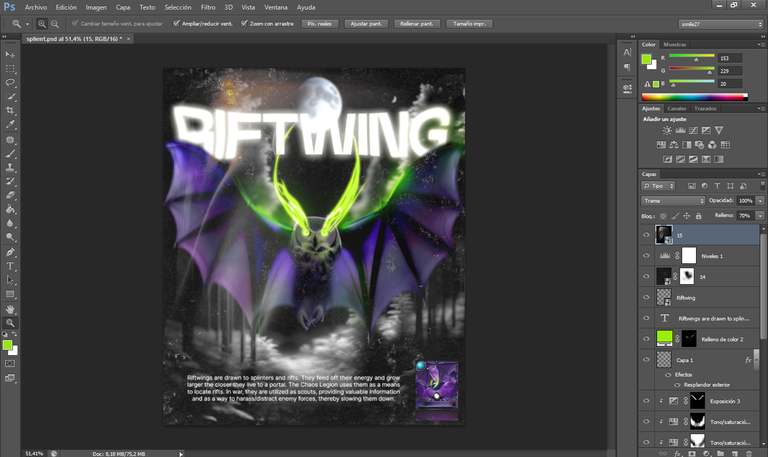
Task: Open the Trama blend mode dropdown
Action: 672,201
